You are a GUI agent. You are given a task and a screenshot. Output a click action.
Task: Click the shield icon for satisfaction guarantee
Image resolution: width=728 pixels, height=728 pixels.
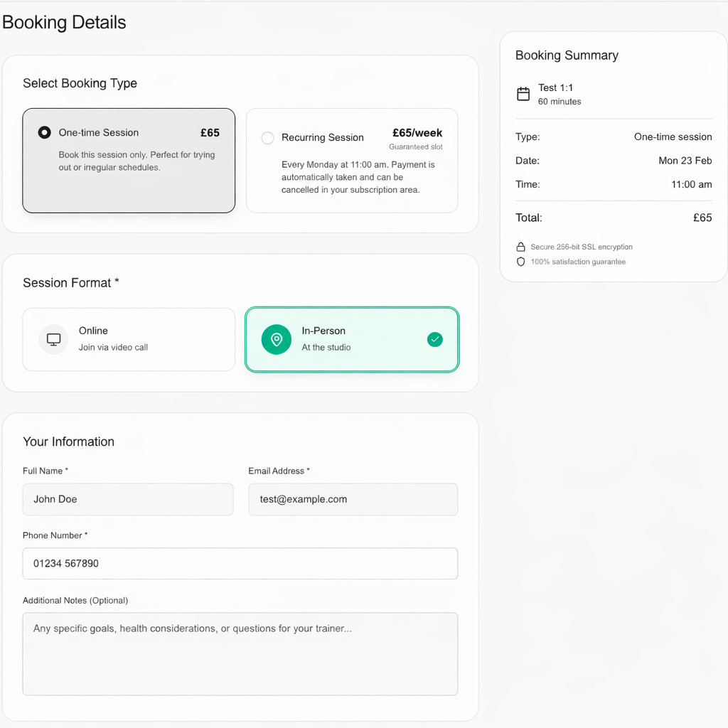click(x=521, y=262)
